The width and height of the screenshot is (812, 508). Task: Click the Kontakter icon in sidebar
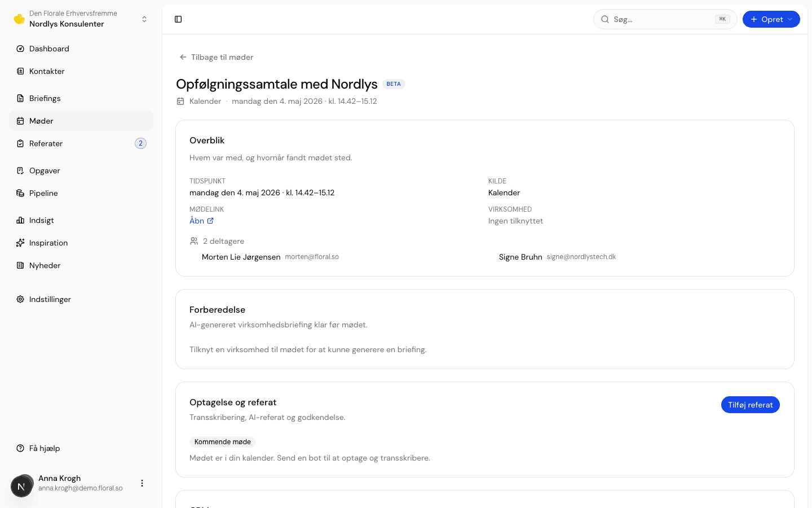(x=20, y=71)
